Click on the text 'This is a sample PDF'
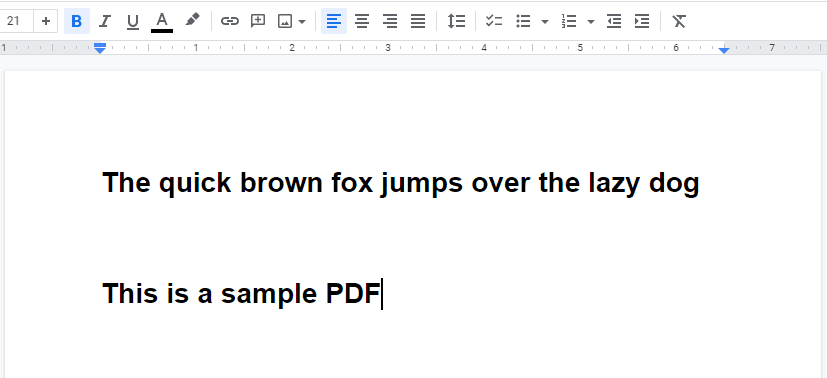 coord(242,294)
